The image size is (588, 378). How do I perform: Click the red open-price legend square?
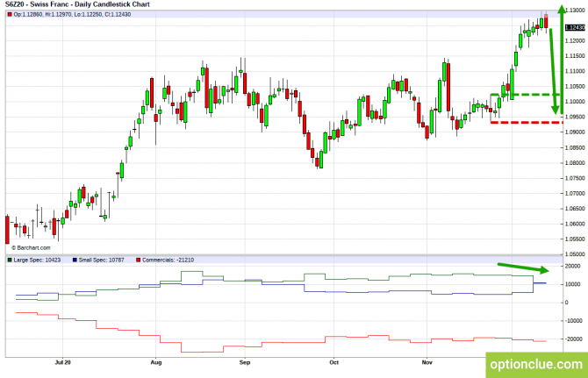pyautogui.click(x=9, y=15)
